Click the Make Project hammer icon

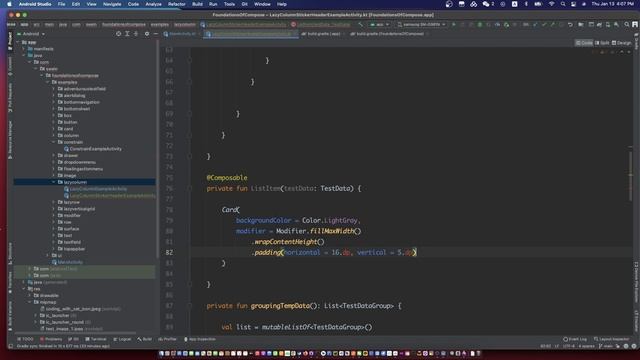(x=360, y=24)
